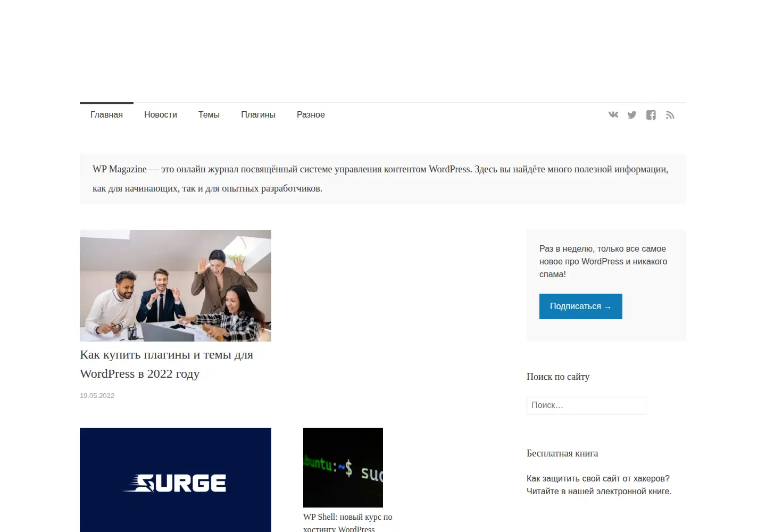Click the newsletter text about weekly WordPress news
This screenshot has width=766, height=532.
point(603,262)
